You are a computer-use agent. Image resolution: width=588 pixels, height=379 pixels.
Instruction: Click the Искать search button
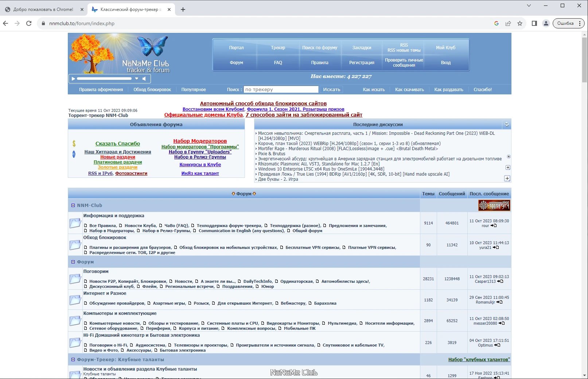point(331,90)
